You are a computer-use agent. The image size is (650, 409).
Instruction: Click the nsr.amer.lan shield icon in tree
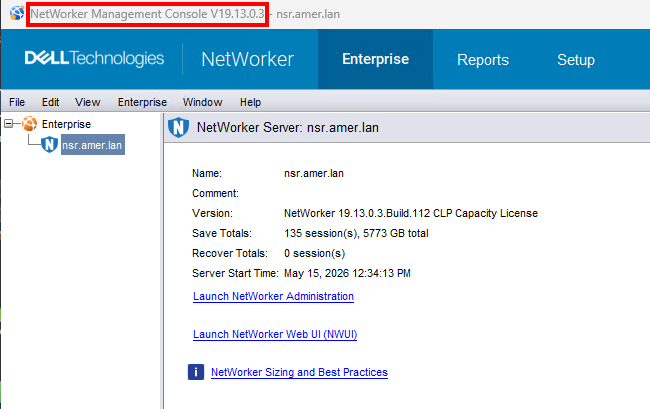(x=49, y=145)
